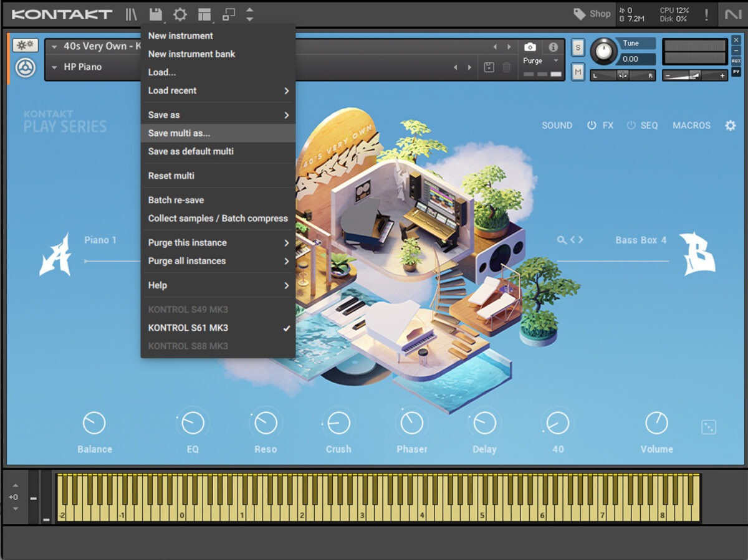Open instrument edit mode via wrench icon

coord(26,45)
